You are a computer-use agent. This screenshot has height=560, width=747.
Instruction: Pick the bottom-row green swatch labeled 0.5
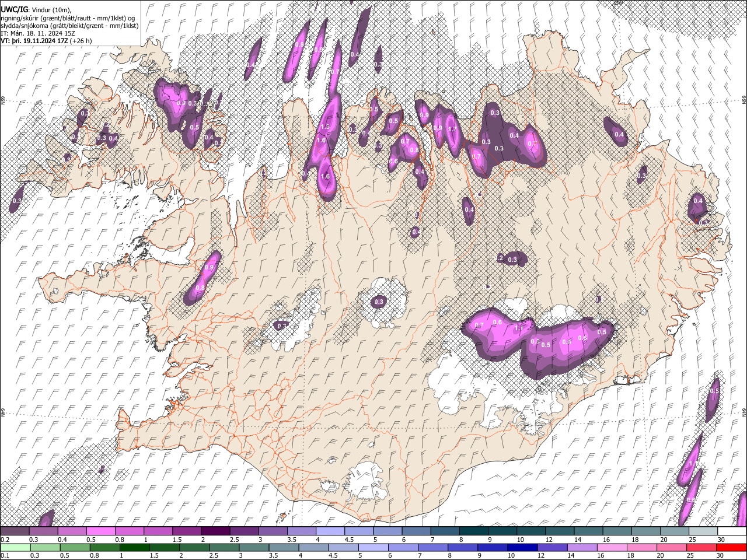(x=75, y=547)
